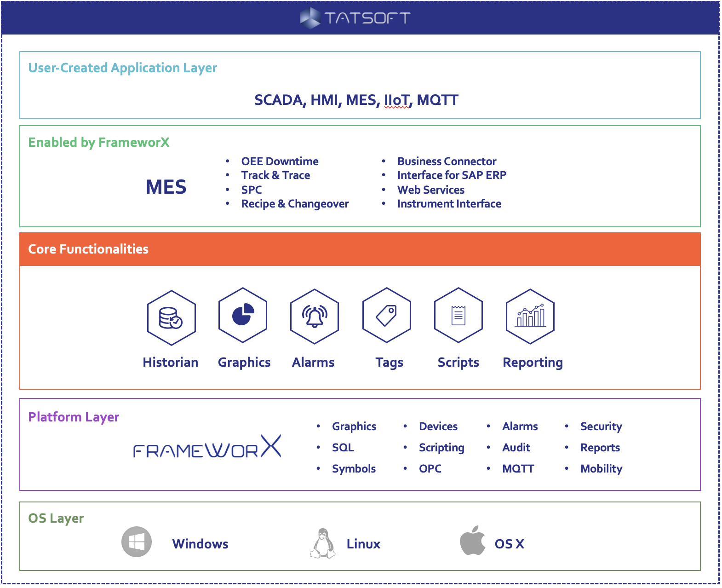The width and height of the screenshot is (722, 588).
Task: Click the User-Created Application Layer heading
Action: 123,68
